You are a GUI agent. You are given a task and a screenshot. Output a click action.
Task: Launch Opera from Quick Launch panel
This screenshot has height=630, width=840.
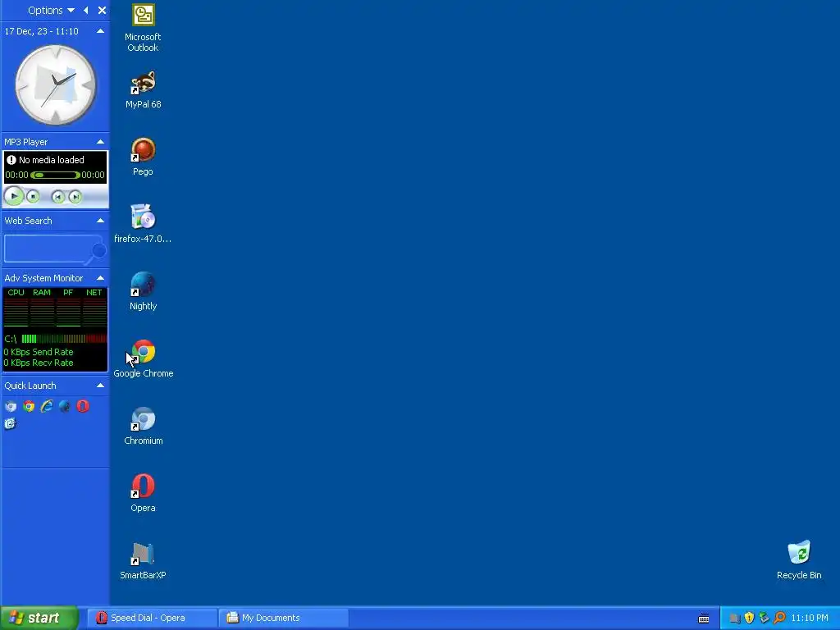click(x=83, y=406)
